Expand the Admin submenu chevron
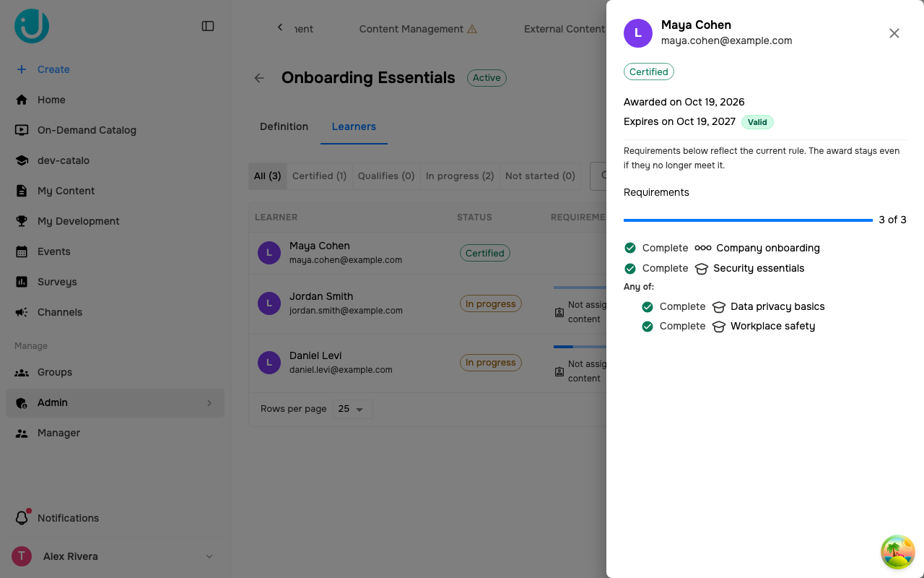 point(209,403)
